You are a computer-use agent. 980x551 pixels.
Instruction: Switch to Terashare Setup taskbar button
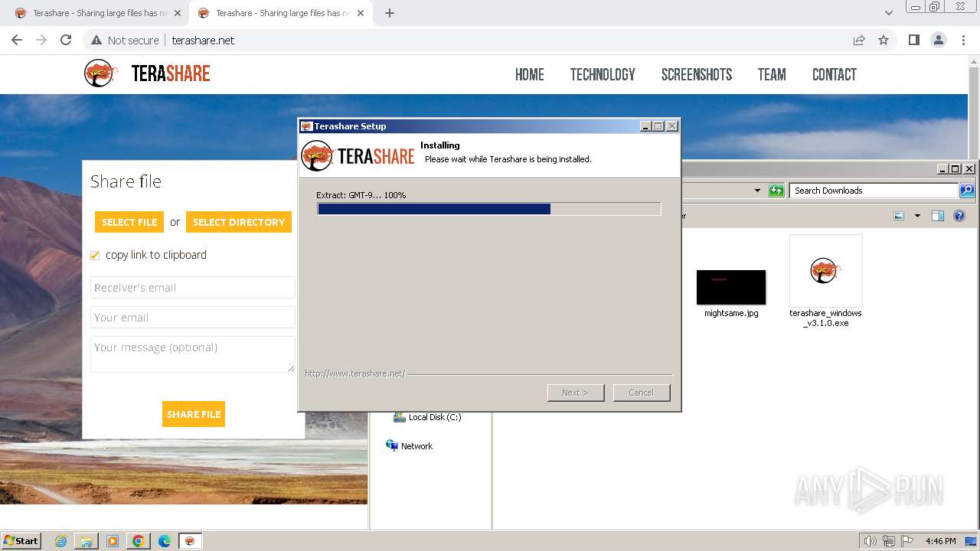tap(190, 541)
